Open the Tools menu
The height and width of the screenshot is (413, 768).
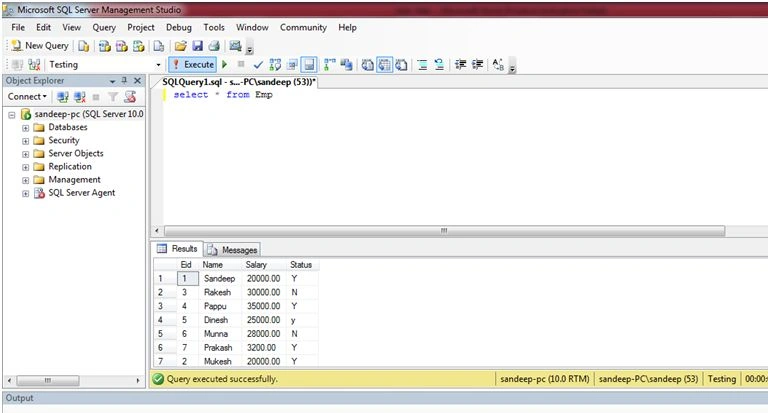pos(214,27)
